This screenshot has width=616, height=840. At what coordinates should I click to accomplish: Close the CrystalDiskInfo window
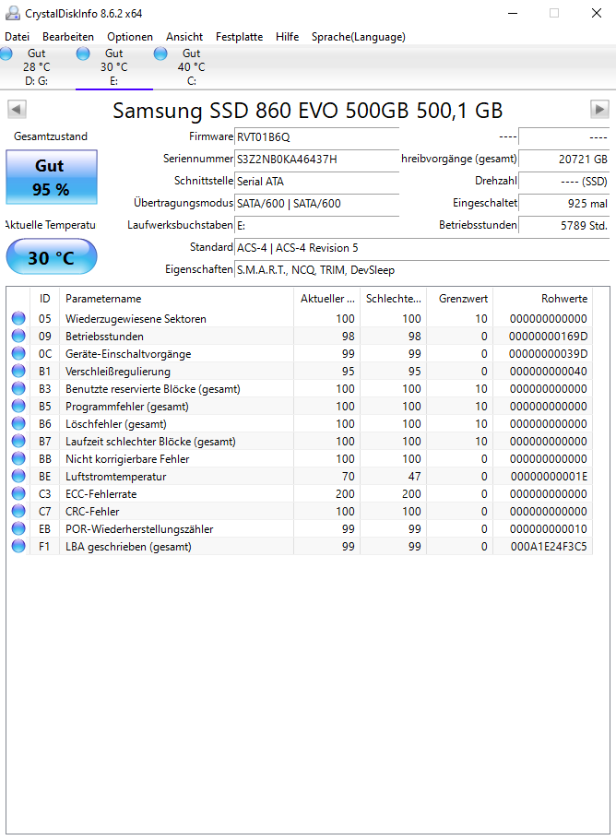point(597,13)
